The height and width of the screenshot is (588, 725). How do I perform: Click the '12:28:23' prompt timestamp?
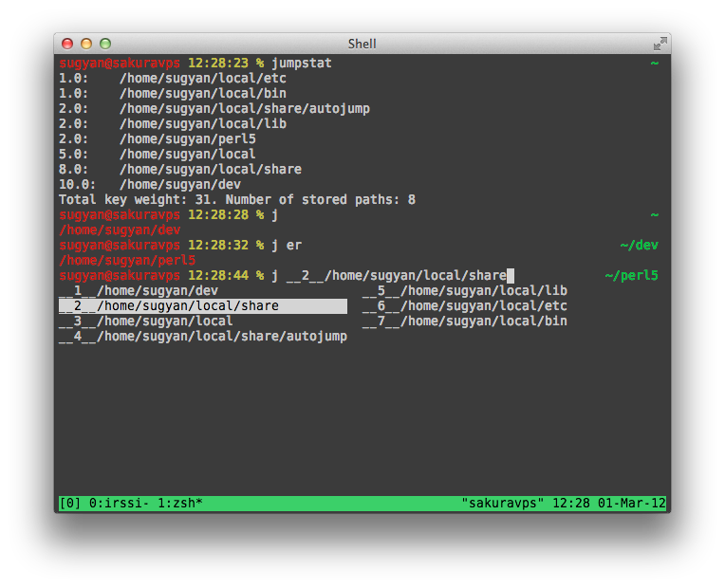pyautogui.click(x=217, y=63)
